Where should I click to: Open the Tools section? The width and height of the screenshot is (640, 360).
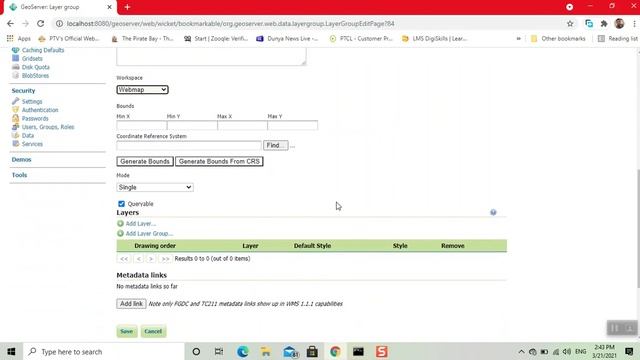[x=19, y=175]
